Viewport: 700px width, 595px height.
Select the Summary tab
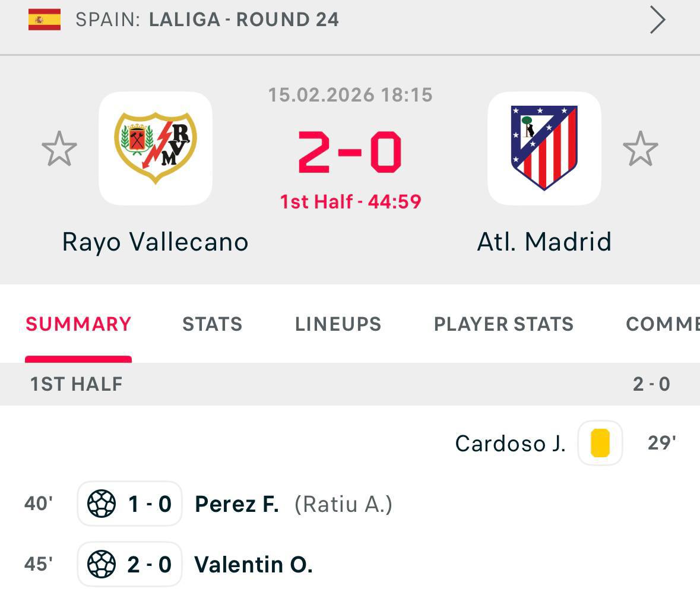[x=78, y=324]
